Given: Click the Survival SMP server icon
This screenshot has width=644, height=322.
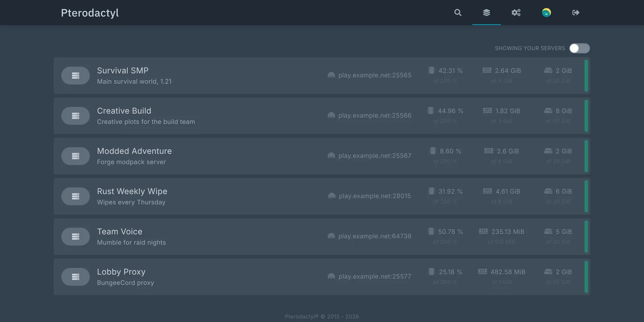Looking at the screenshot, I should (x=75, y=76).
